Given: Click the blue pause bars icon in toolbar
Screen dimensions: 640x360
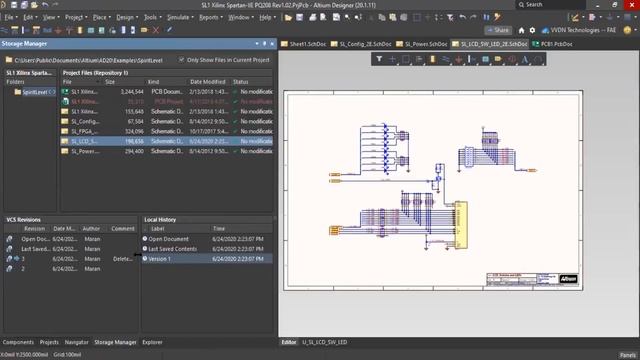Looking at the screenshot, I should (x=486, y=18).
